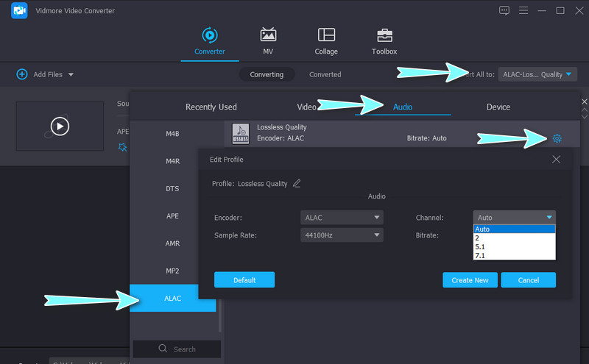Viewport: 589px width, 364px height.
Task: Click the pencil icon to rename profile
Action: [x=297, y=183]
